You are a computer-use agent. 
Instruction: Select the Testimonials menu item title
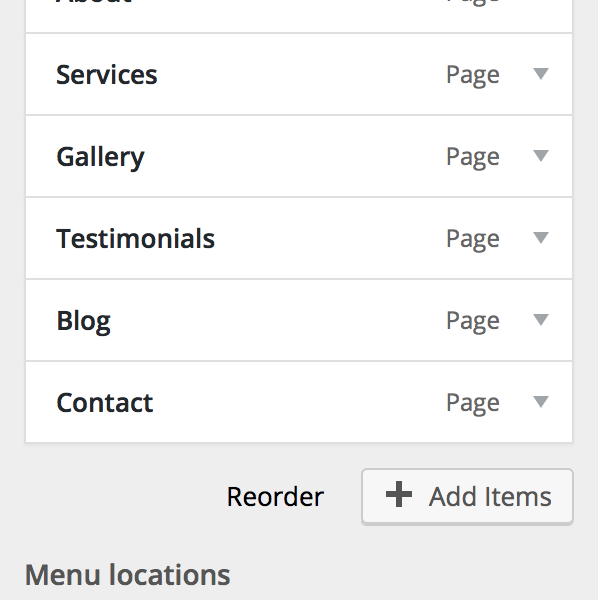135,239
